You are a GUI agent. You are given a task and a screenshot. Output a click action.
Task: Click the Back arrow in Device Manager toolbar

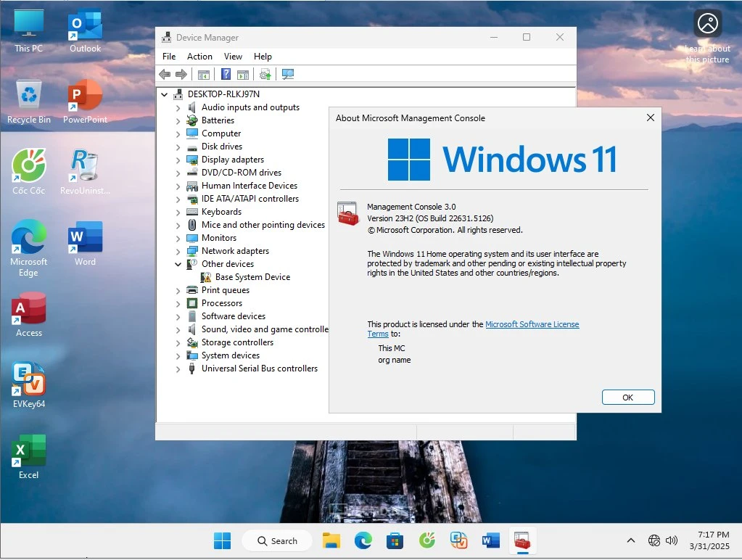tap(165, 74)
